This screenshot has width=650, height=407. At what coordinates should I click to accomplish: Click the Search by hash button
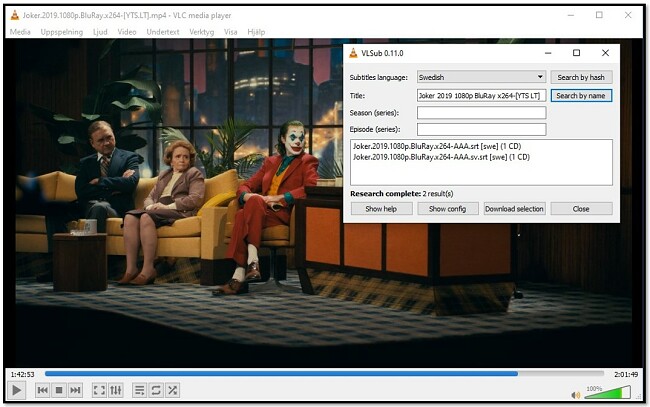pyautogui.click(x=581, y=77)
